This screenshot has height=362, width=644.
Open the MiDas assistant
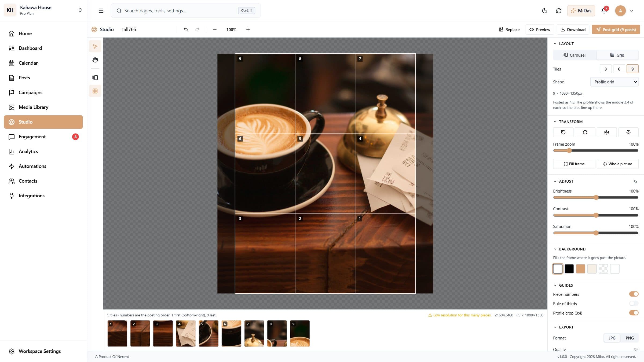tap(581, 11)
